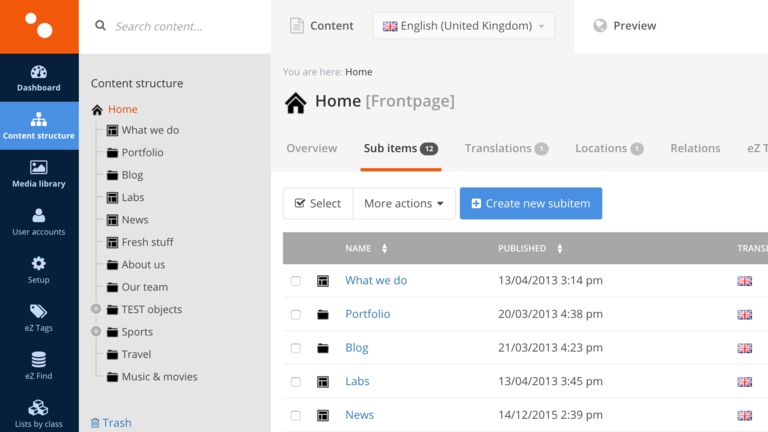This screenshot has width=768, height=432.
Task: Check the What we do row checkbox
Action: pyautogui.click(x=296, y=281)
